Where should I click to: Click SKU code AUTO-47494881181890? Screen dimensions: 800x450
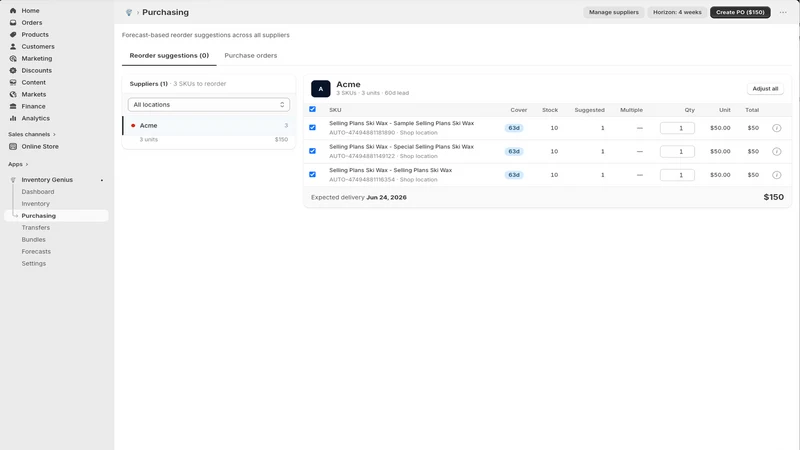pyautogui.click(x=362, y=133)
